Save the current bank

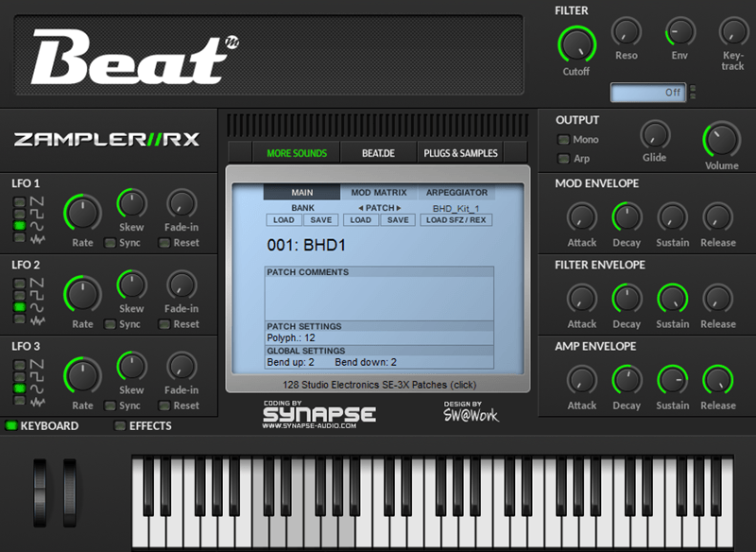321,218
